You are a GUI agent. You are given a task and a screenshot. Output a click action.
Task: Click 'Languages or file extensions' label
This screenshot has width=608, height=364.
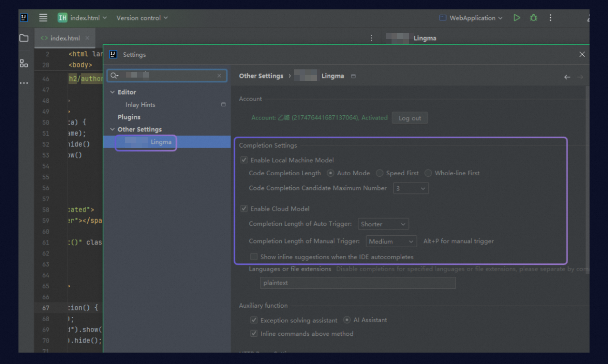(290, 269)
